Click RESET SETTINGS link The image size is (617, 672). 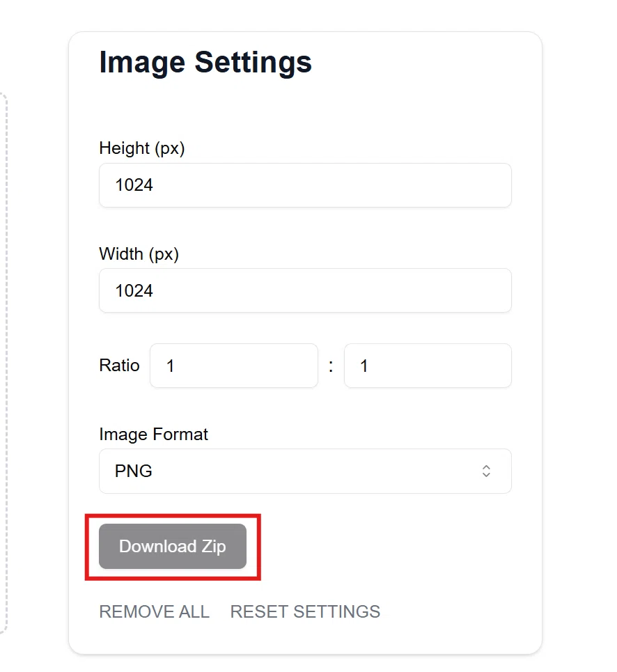[x=305, y=611]
